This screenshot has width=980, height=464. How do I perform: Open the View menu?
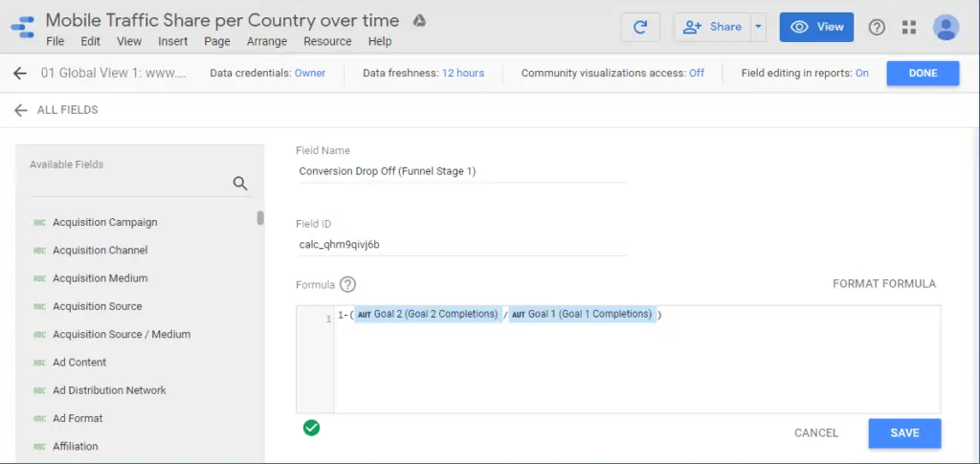pyautogui.click(x=129, y=41)
